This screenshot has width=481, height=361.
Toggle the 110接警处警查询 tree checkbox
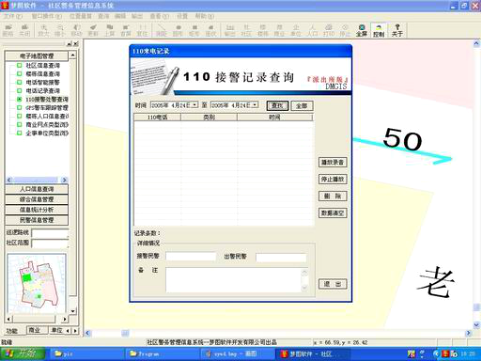click(x=19, y=99)
